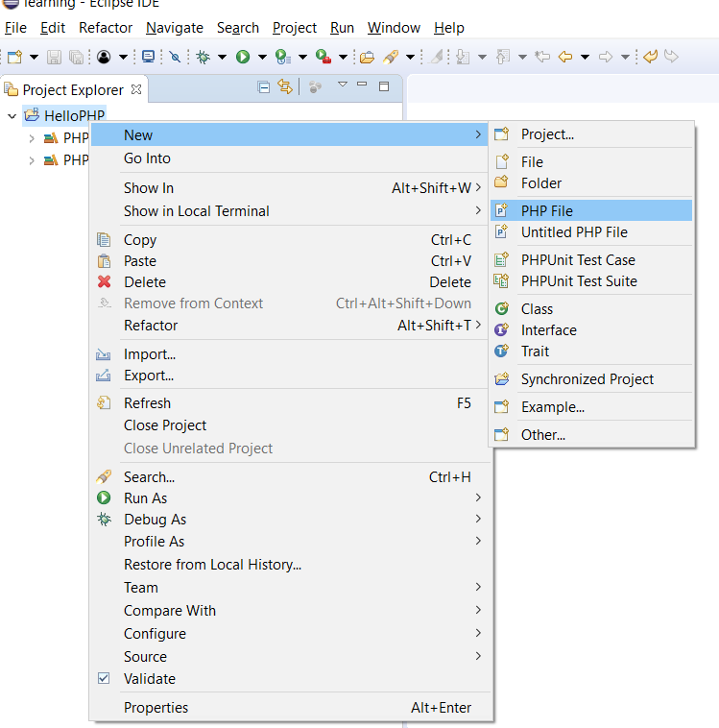Click the Profile launch toolbar icon
The image size is (719, 728).
(282, 57)
